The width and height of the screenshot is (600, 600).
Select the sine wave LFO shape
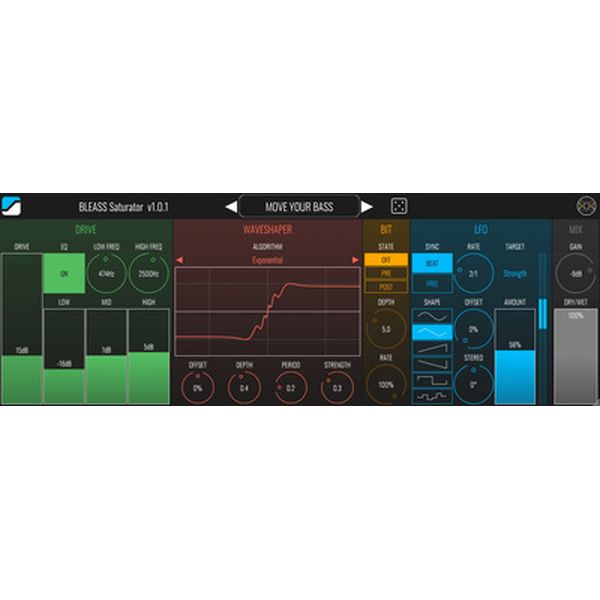(x=431, y=316)
